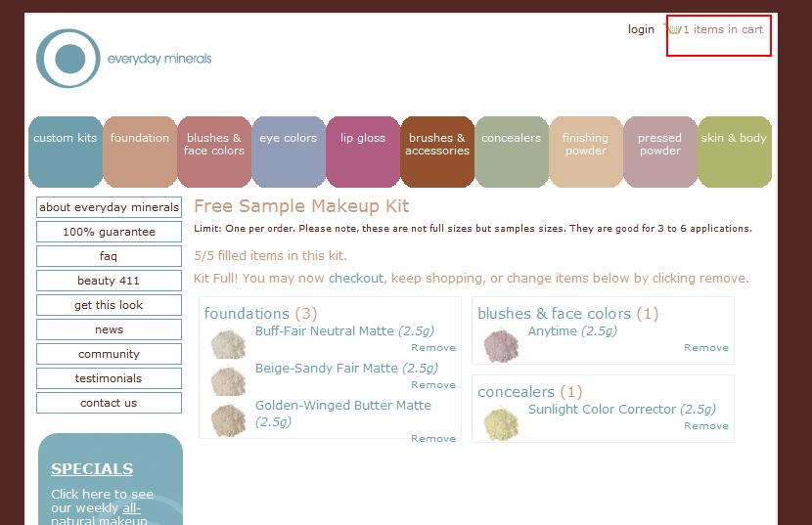Open beauty 411 from sidebar
The width and height of the screenshot is (812, 525).
(x=109, y=281)
